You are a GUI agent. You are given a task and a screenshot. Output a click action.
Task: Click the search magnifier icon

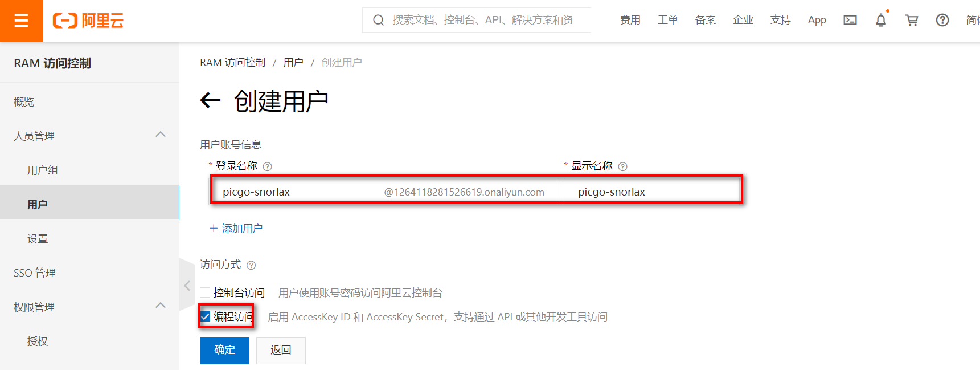[378, 21]
